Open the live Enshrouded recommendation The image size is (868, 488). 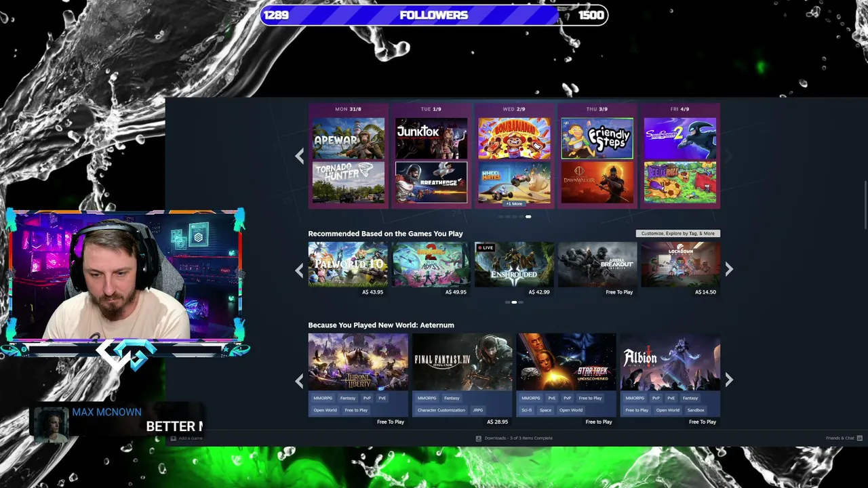[x=514, y=264]
